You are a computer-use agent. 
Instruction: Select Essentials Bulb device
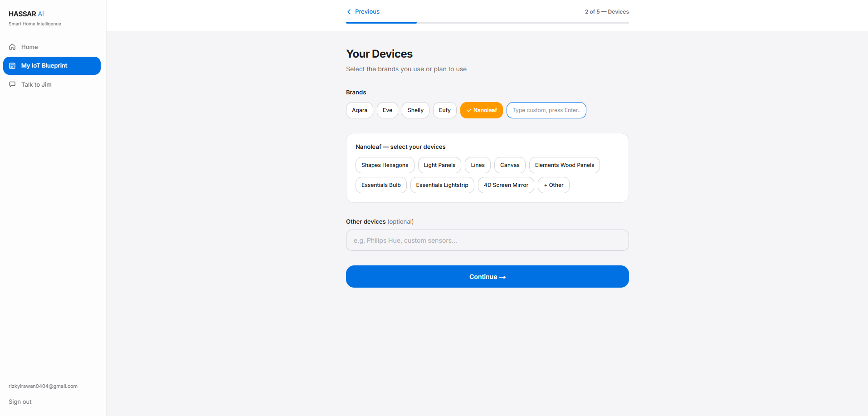[381, 185]
